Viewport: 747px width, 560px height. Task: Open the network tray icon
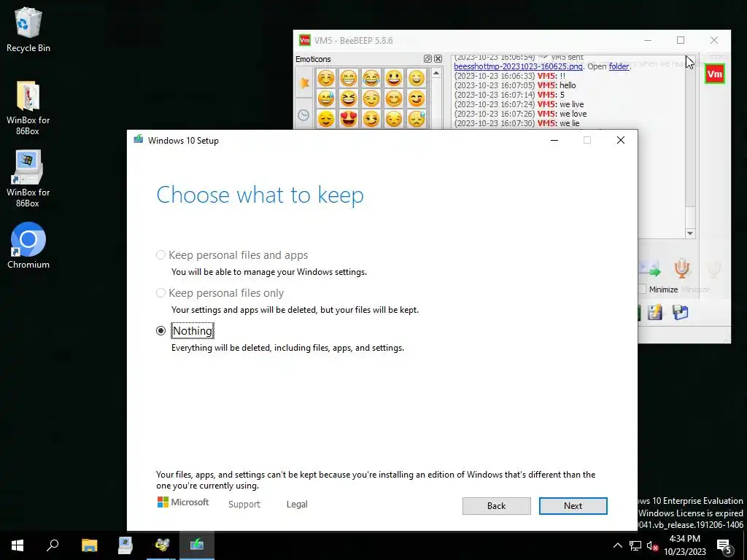(635, 545)
